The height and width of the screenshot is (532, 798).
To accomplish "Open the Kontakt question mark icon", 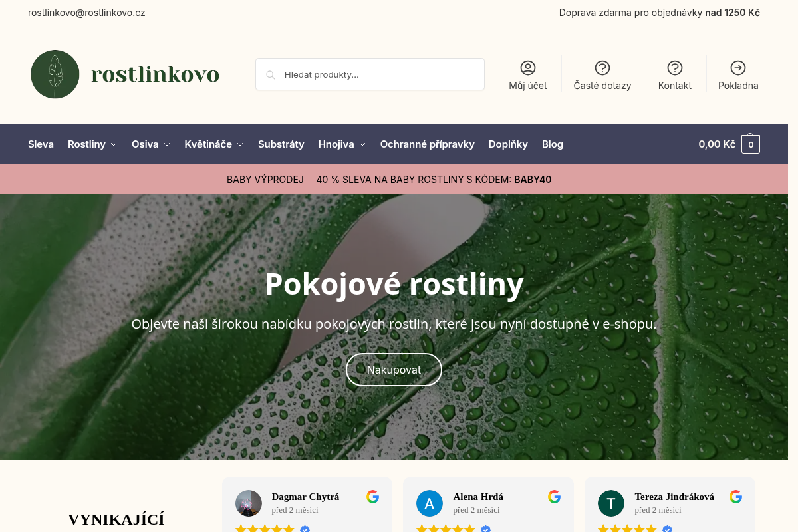I will click(x=675, y=68).
